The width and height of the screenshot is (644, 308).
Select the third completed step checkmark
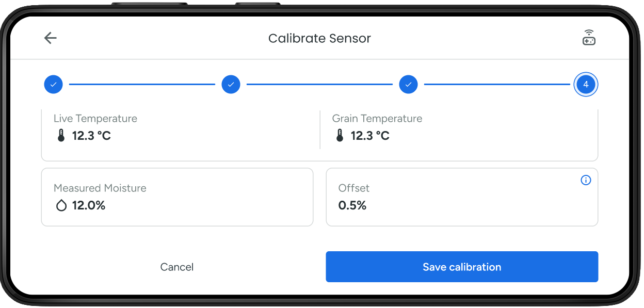click(x=408, y=84)
